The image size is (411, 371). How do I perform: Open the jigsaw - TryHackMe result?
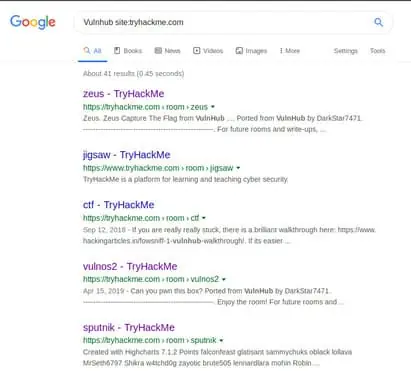pos(127,155)
